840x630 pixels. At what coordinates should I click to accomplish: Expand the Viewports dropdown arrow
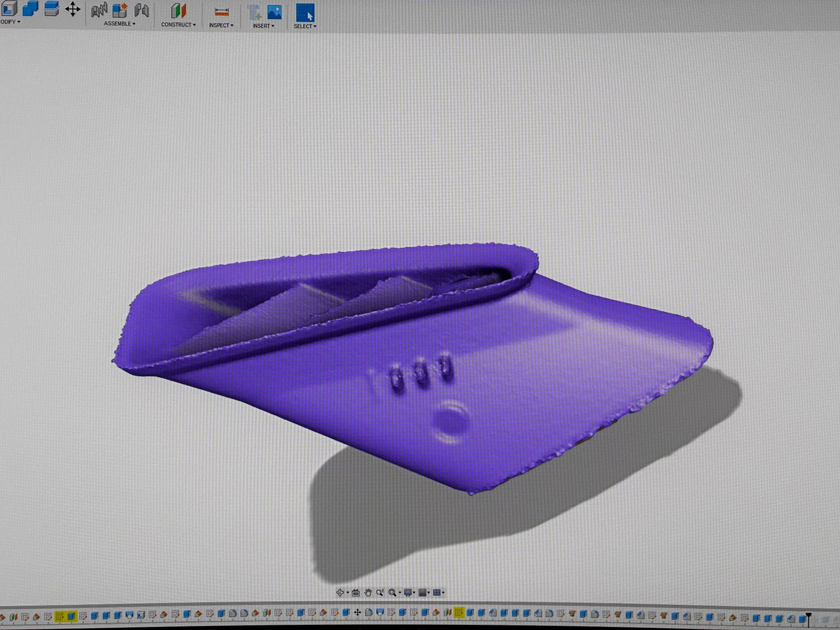click(443, 593)
